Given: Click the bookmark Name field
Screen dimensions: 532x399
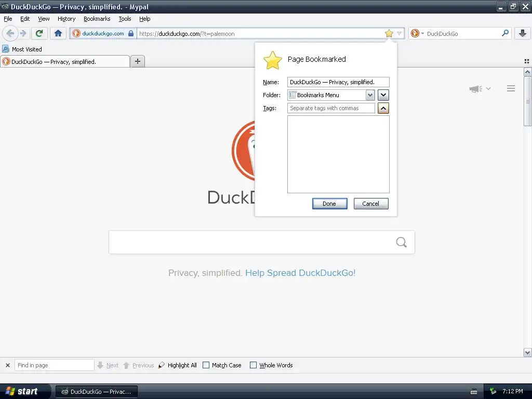Looking at the screenshot, I should pos(338,82).
